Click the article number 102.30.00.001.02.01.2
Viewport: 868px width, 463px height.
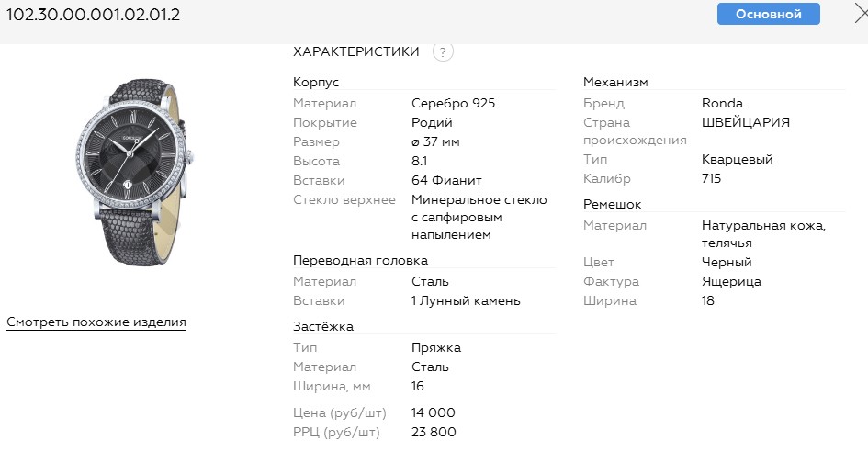pyautogui.click(x=94, y=14)
